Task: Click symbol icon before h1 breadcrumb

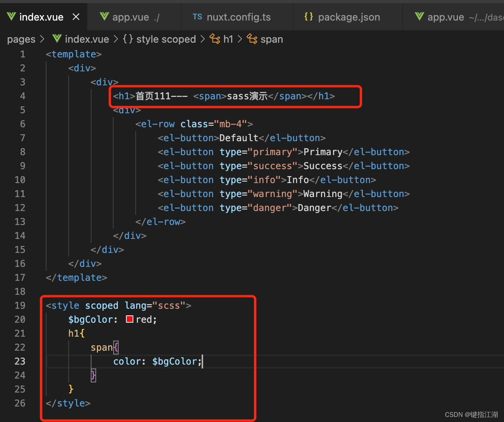Action: (x=215, y=39)
